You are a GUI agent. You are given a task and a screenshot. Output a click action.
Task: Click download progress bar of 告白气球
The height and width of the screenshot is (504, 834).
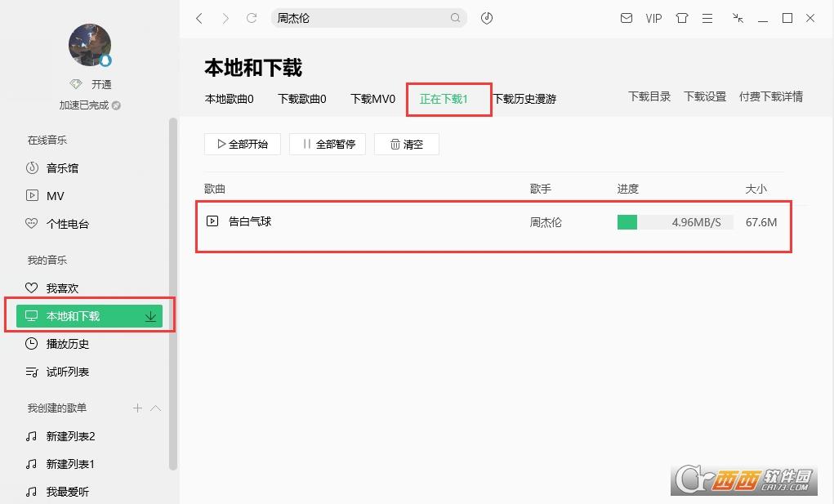click(675, 222)
